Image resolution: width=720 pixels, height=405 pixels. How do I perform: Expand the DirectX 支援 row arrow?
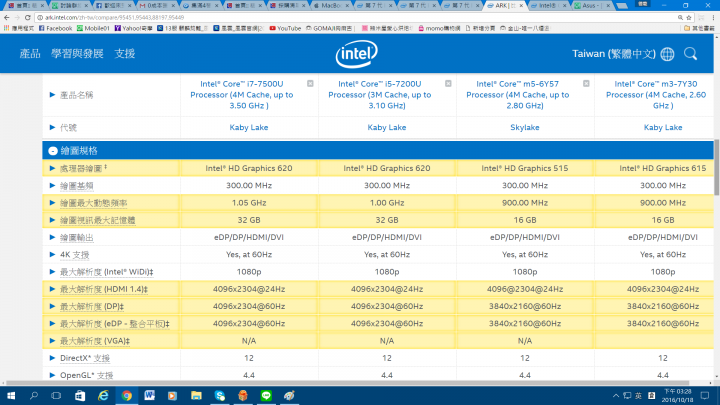(52, 358)
